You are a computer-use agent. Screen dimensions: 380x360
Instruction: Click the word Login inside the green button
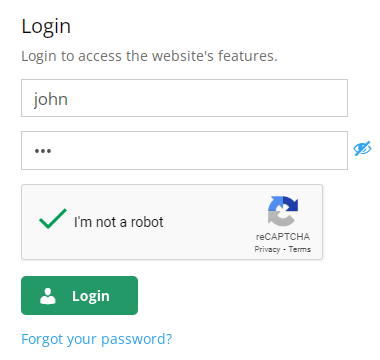pyautogui.click(x=91, y=296)
